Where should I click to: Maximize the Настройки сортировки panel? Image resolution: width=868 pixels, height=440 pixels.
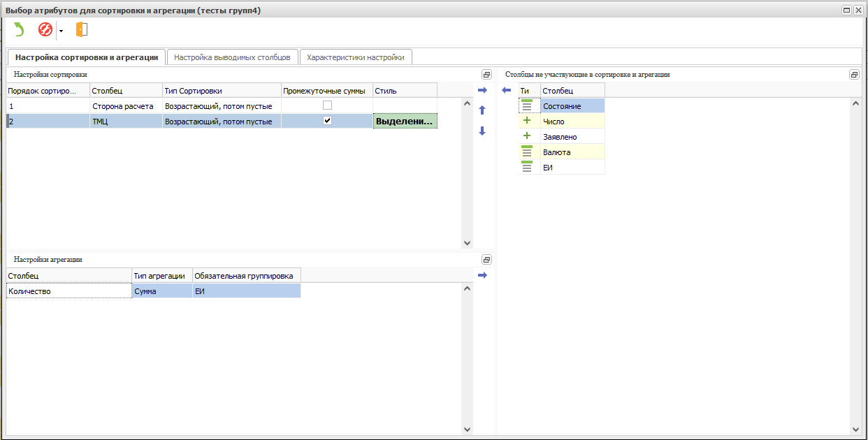[x=486, y=75]
